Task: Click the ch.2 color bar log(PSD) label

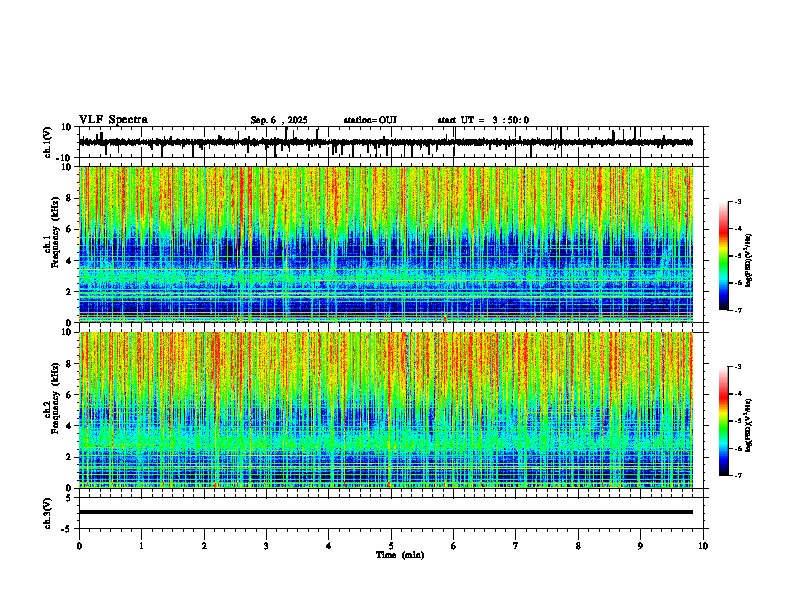Action: point(749,425)
